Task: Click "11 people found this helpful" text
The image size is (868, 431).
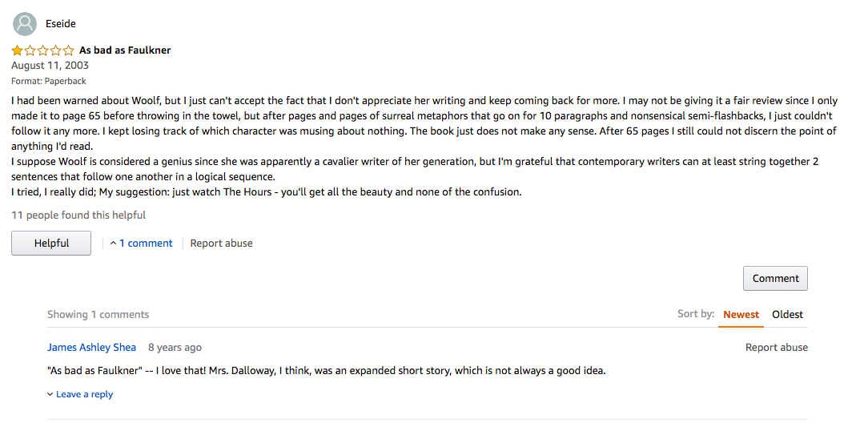Action: [x=78, y=215]
